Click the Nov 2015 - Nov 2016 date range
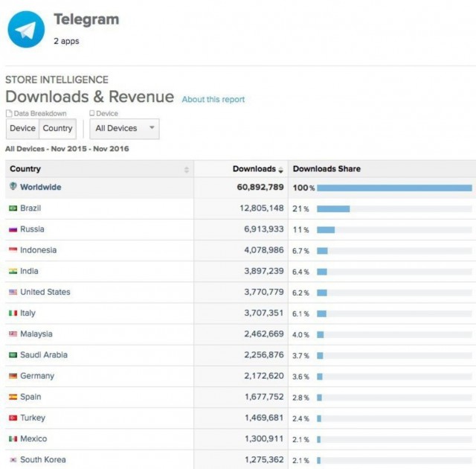This screenshot has height=469, width=476. pos(90,149)
